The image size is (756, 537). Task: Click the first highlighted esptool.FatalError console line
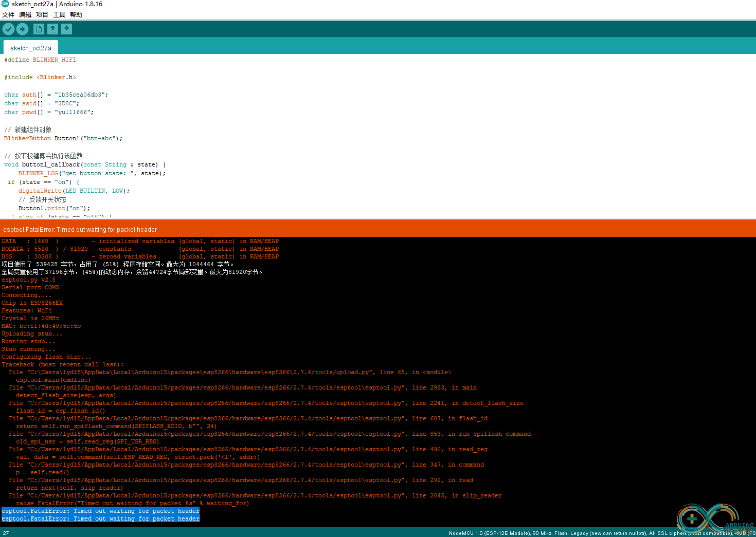(100, 511)
